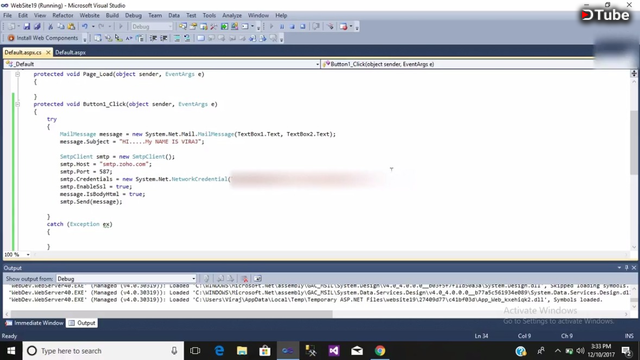Toggle word wrap in the Output pane
640x360 pixels.
click(x=258, y=279)
